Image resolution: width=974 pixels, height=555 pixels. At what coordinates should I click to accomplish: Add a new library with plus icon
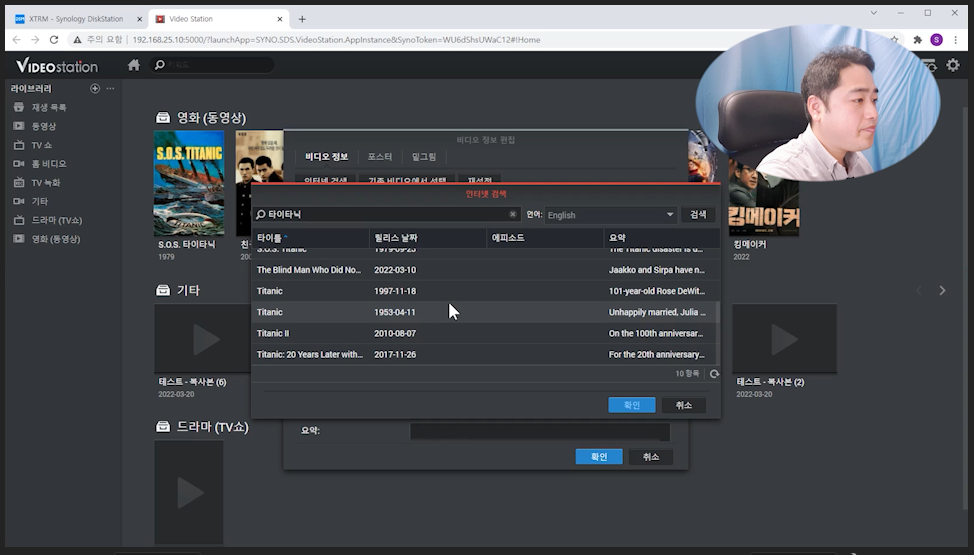(x=95, y=88)
